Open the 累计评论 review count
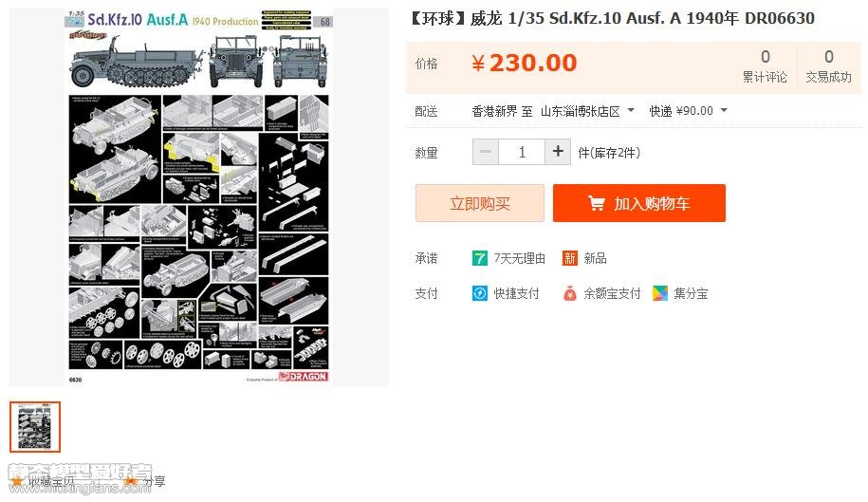The width and height of the screenshot is (868, 502). pyautogui.click(x=765, y=66)
